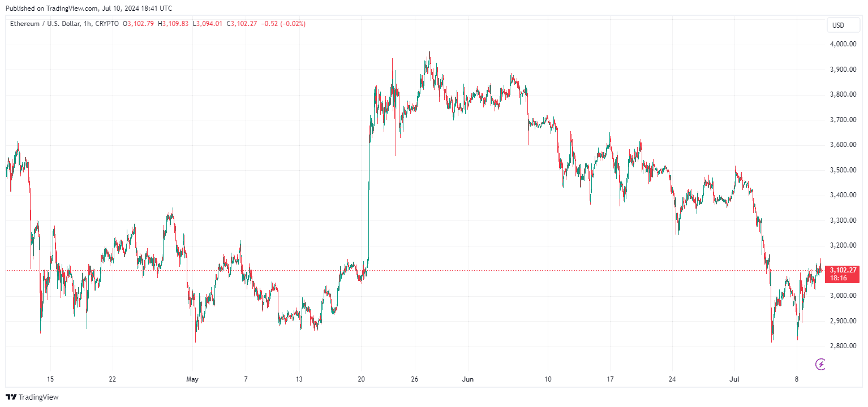Click the 3,400.00 price axis label
The height and width of the screenshot is (407, 868).
click(843, 195)
